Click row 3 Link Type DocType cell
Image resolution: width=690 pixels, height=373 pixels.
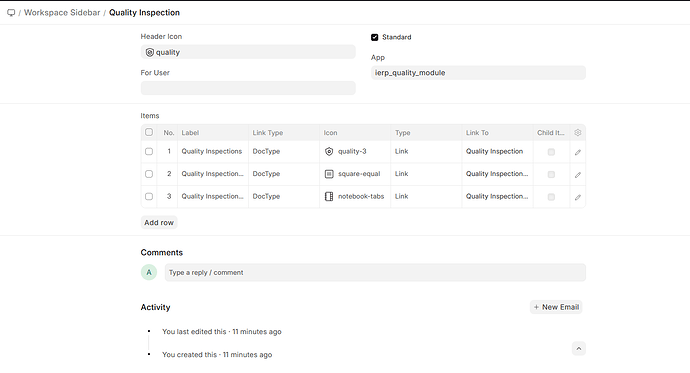click(x=284, y=196)
